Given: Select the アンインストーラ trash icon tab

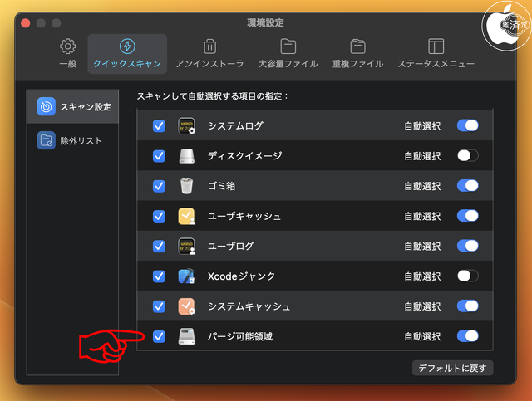Looking at the screenshot, I should (210, 53).
